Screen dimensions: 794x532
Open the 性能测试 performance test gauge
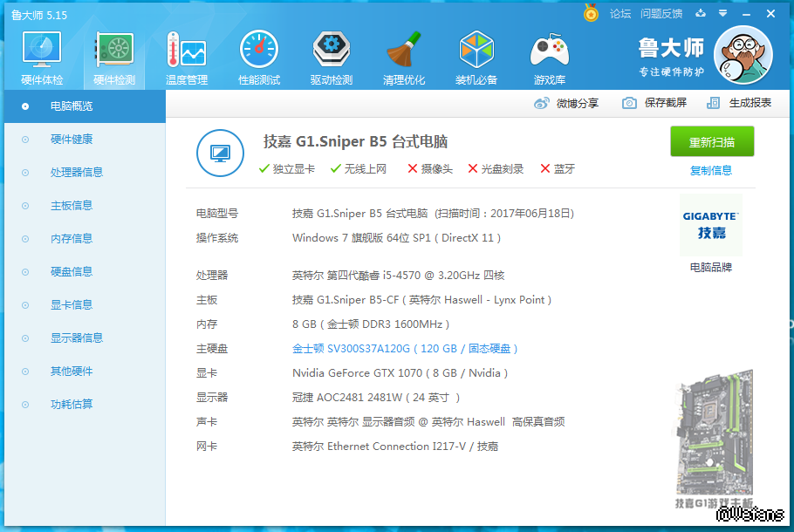258,58
